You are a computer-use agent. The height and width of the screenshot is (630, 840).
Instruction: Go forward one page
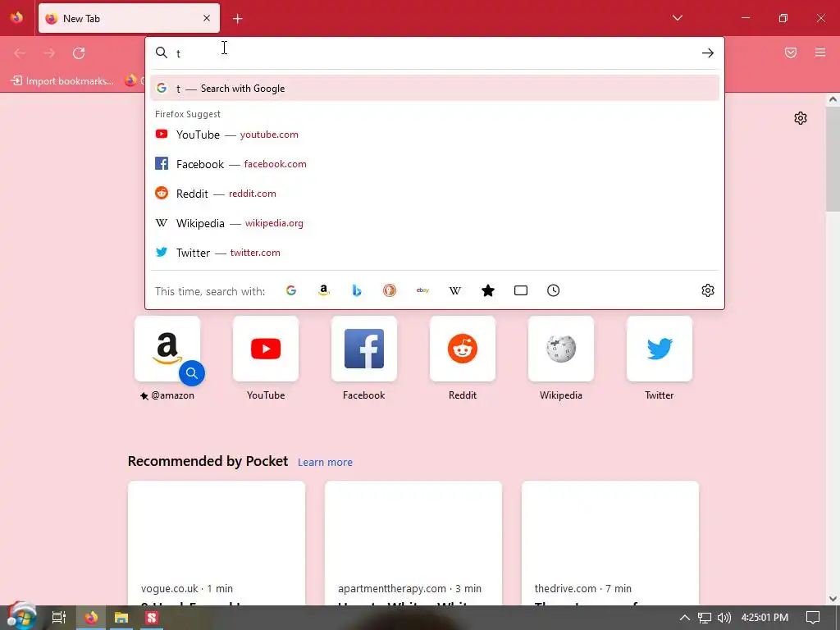pos(49,53)
